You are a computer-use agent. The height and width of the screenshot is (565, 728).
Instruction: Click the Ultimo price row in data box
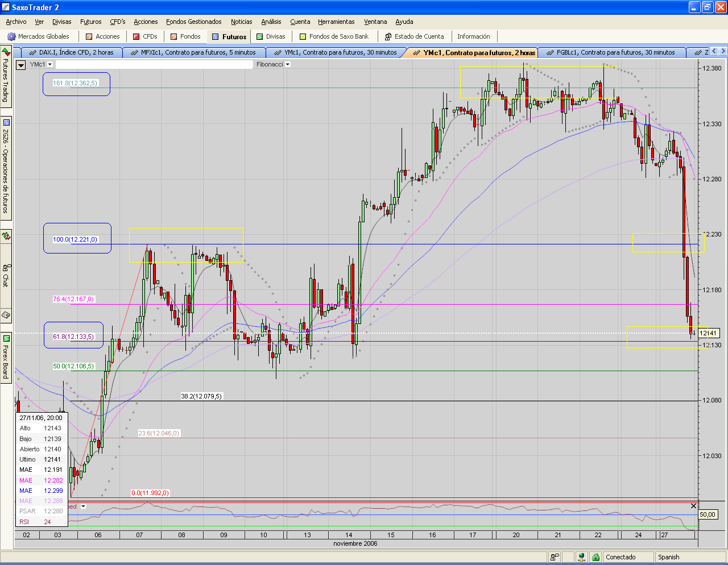coord(41,459)
